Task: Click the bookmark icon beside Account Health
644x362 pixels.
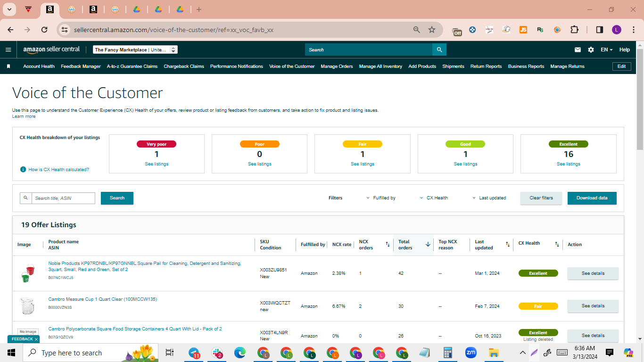Action: [8, 66]
